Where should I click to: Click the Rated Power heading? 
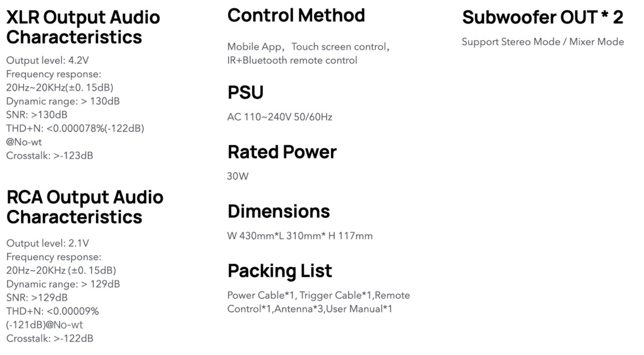point(282,152)
